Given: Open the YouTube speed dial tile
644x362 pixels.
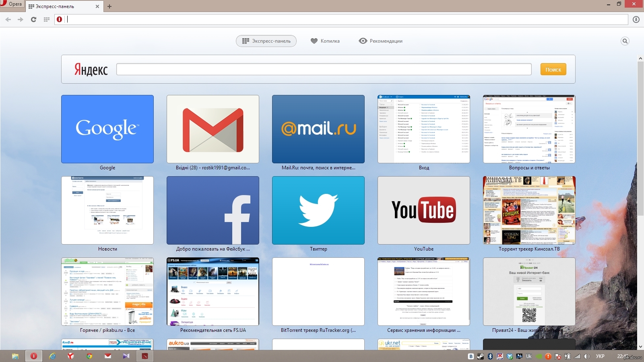Looking at the screenshot, I should click(x=424, y=210).
